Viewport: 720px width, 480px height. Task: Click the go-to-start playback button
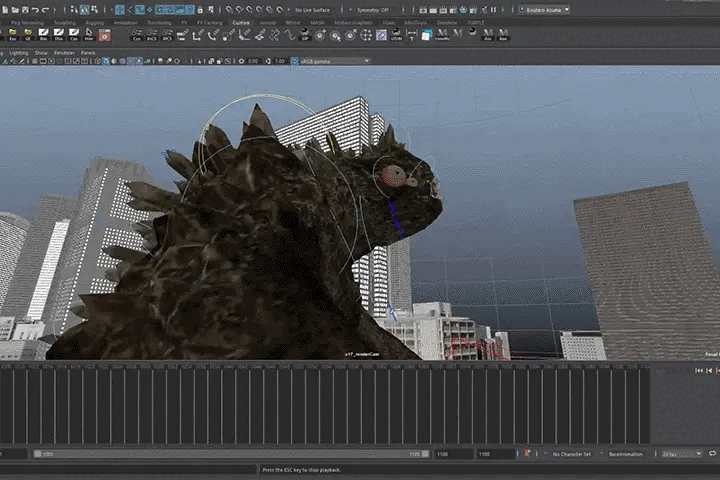coord(698,370)
